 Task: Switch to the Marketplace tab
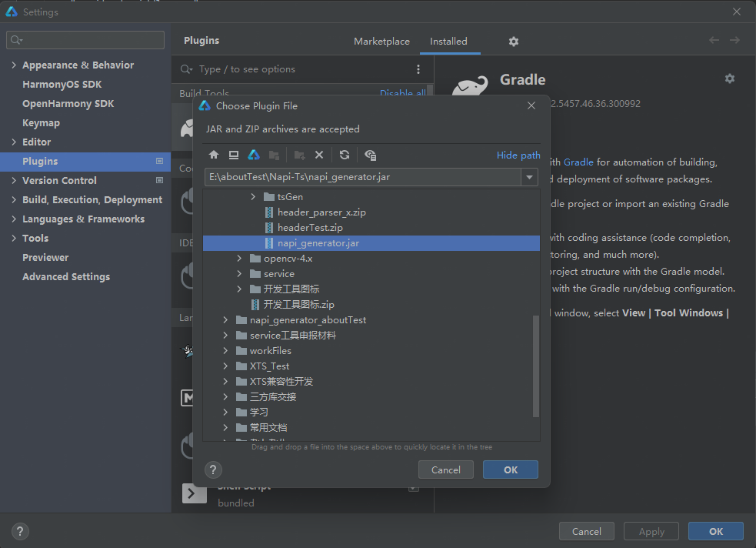[x=381, y=42]
